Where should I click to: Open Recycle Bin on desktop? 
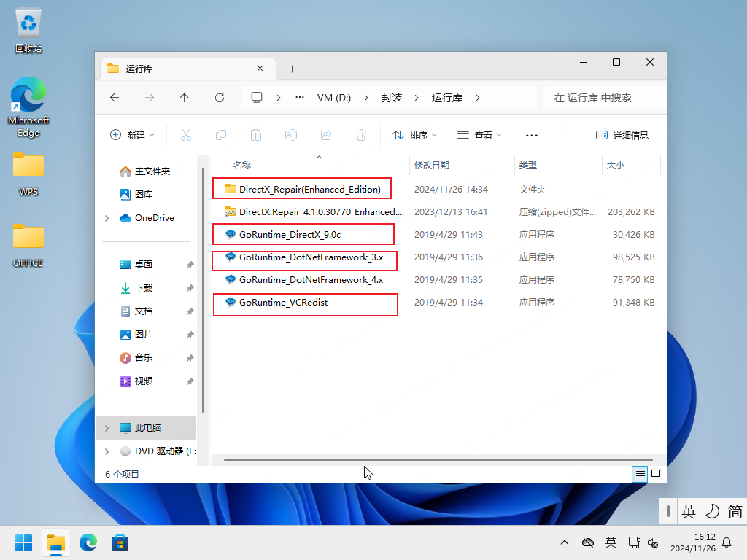(28, 31)
